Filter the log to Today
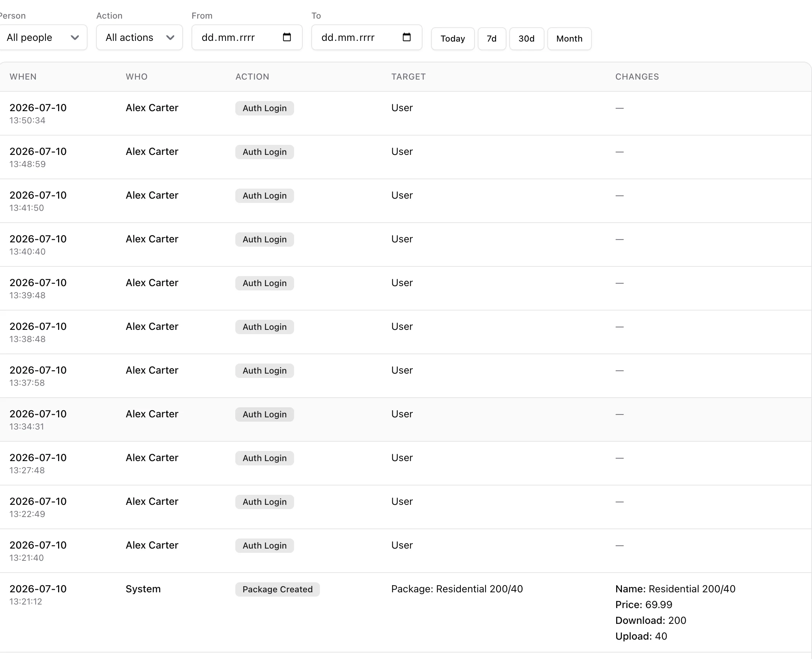 click(453, 39)
